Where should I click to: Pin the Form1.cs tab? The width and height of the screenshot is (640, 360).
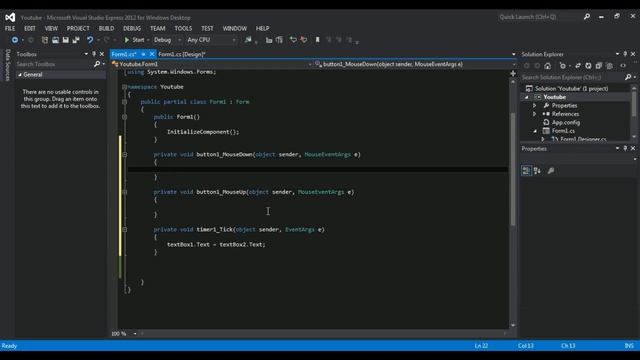143,54
